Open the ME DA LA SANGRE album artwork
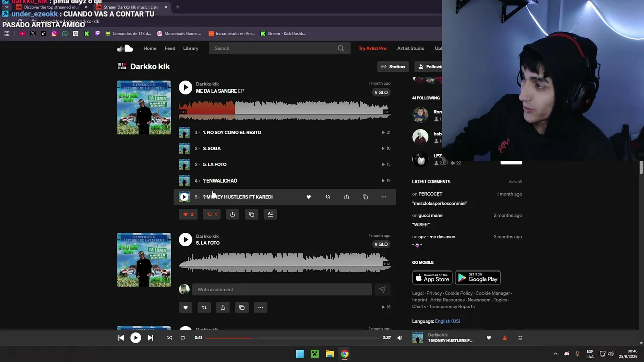644x362 pixels. click(144, 108)
